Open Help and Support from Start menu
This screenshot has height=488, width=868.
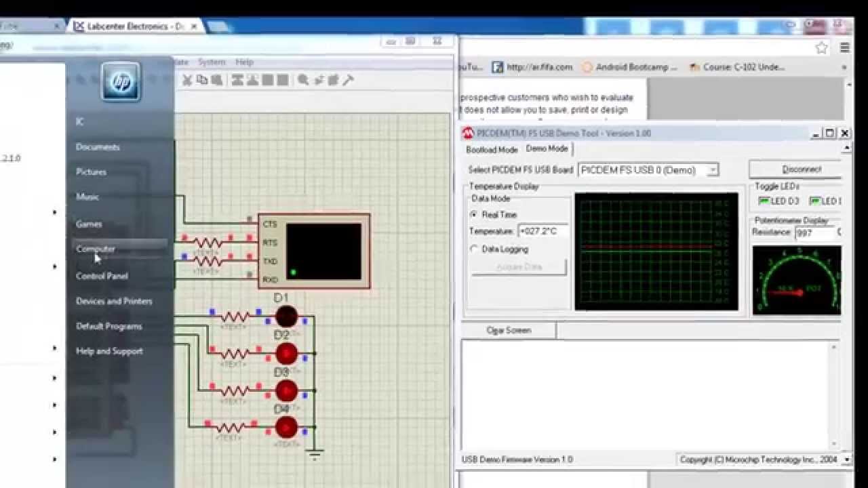pyautogui.click(x=109, y=351)
